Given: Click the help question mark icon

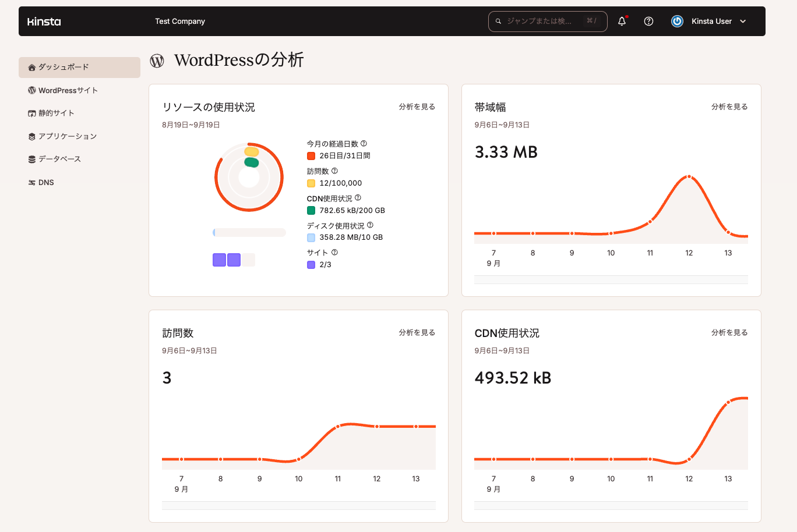Looking at the screenshot, I should (x=648, y=21).
